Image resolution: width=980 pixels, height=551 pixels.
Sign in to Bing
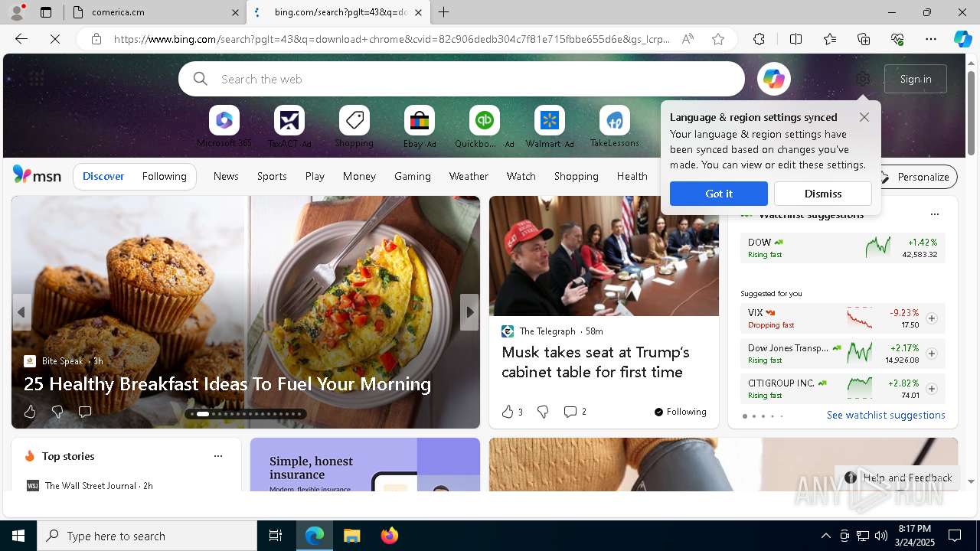point(916,79)
